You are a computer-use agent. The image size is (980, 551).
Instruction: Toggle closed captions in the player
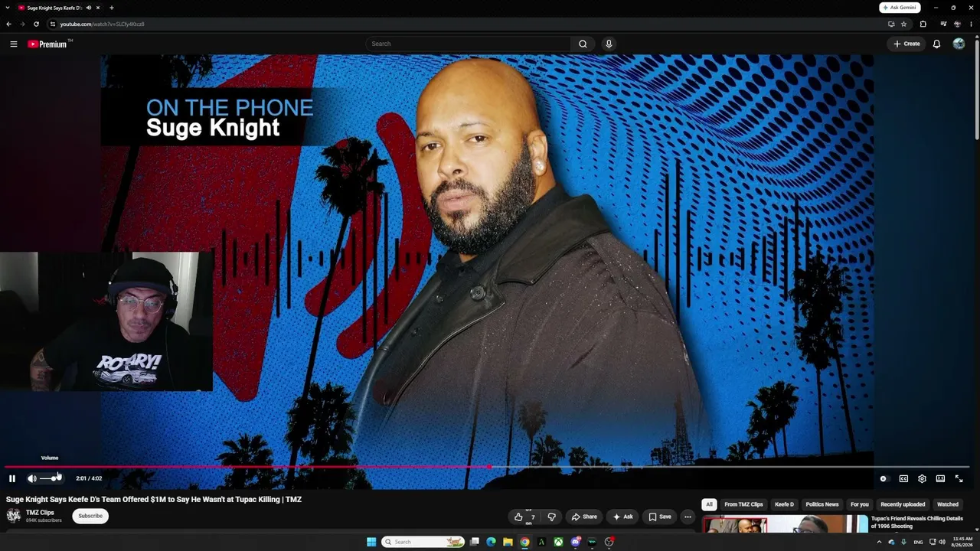[x=903, y=478]
